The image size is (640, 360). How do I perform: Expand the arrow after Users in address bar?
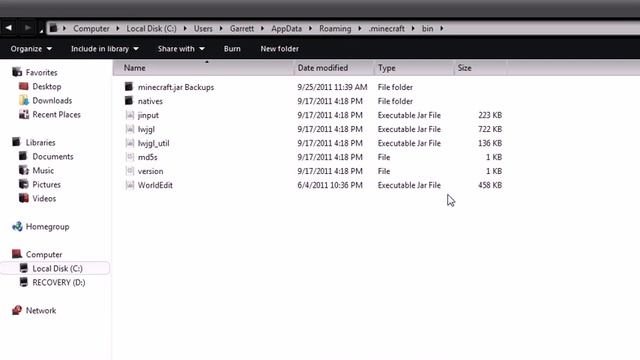pyautogui.click(x=221, y=28)
